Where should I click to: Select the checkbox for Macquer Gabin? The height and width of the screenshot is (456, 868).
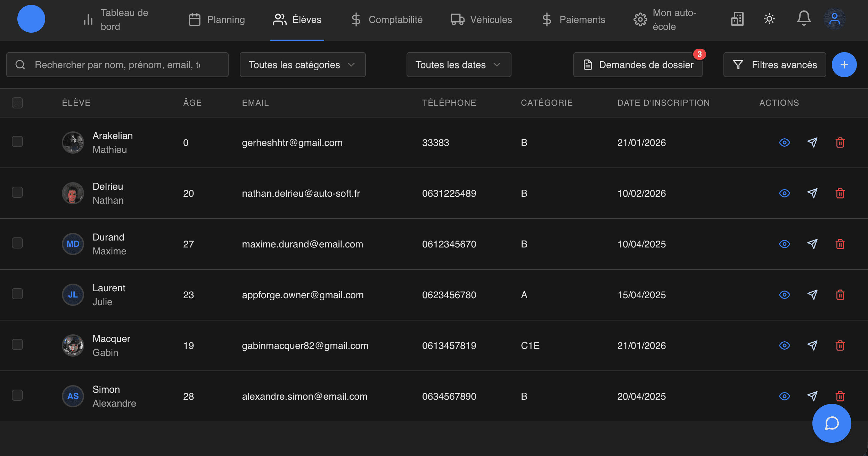pos(17,345)
